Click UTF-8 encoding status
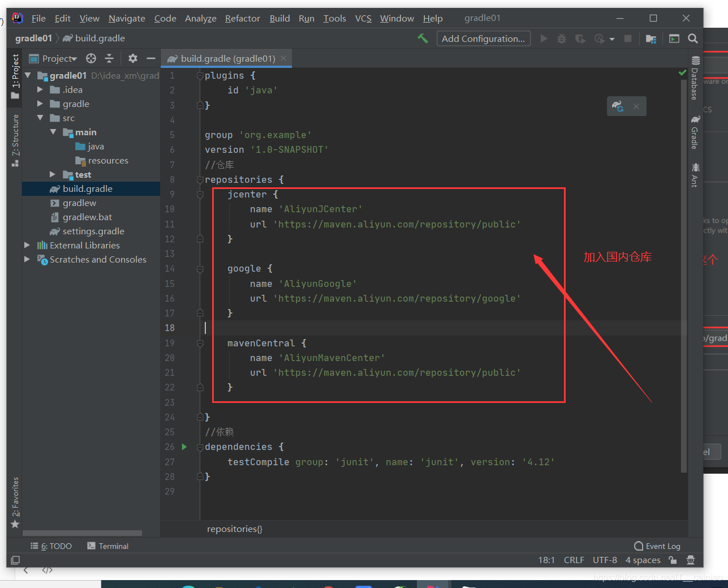The height and width of the screenshot is (588, 728). point(605,560)
